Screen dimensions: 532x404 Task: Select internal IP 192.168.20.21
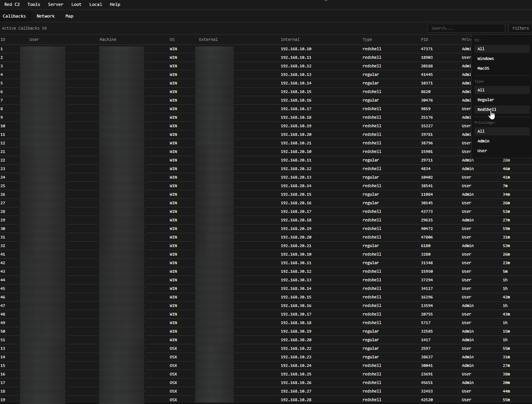pyautogui.click(x=296, y=246)
